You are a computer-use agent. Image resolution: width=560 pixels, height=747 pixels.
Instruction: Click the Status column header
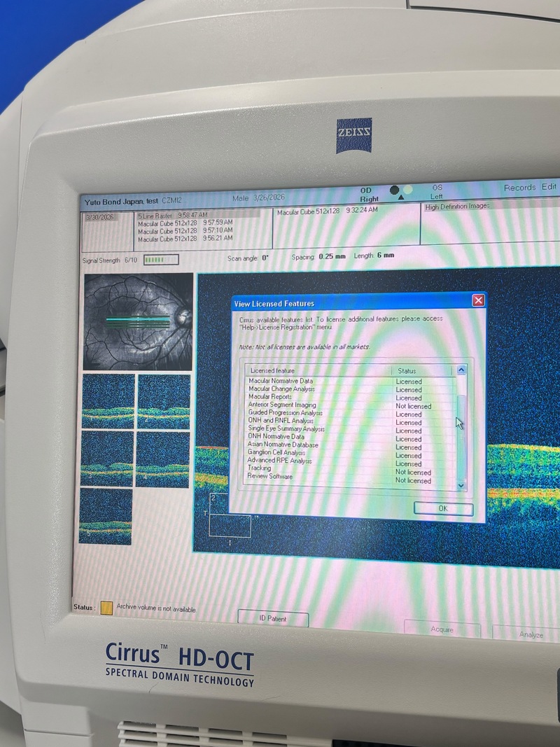click(x=407, y=370)
